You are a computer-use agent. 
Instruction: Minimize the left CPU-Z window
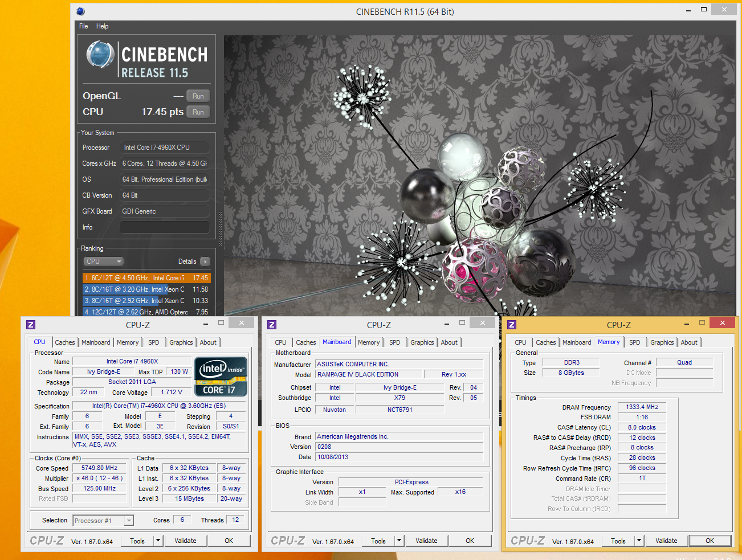coord(206,323)
